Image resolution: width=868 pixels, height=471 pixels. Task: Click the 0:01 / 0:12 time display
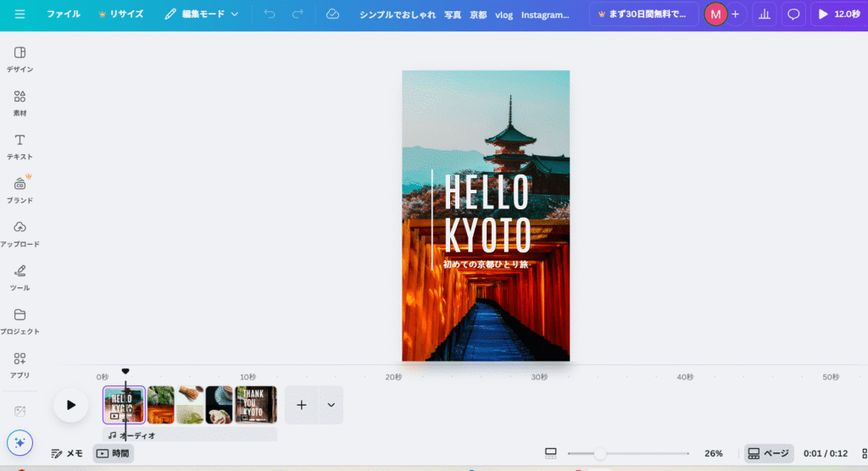[826, 453]
